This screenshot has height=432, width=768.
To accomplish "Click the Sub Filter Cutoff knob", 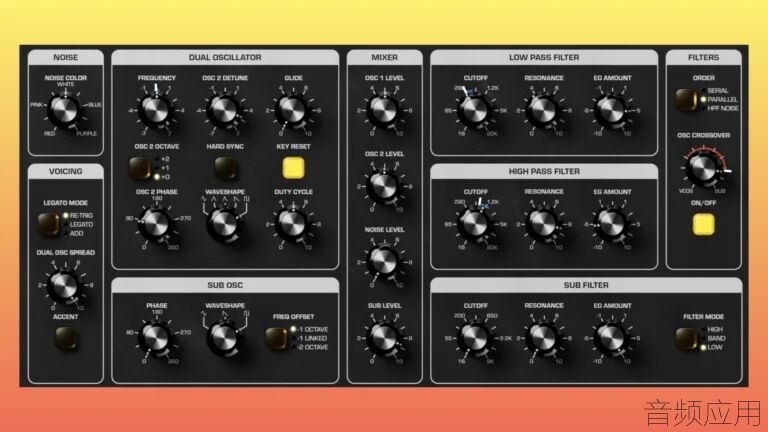I will click(475, 337).
